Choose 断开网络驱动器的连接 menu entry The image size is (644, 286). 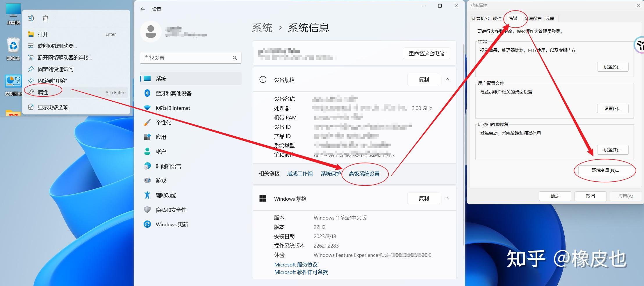(x=76, y=57)
